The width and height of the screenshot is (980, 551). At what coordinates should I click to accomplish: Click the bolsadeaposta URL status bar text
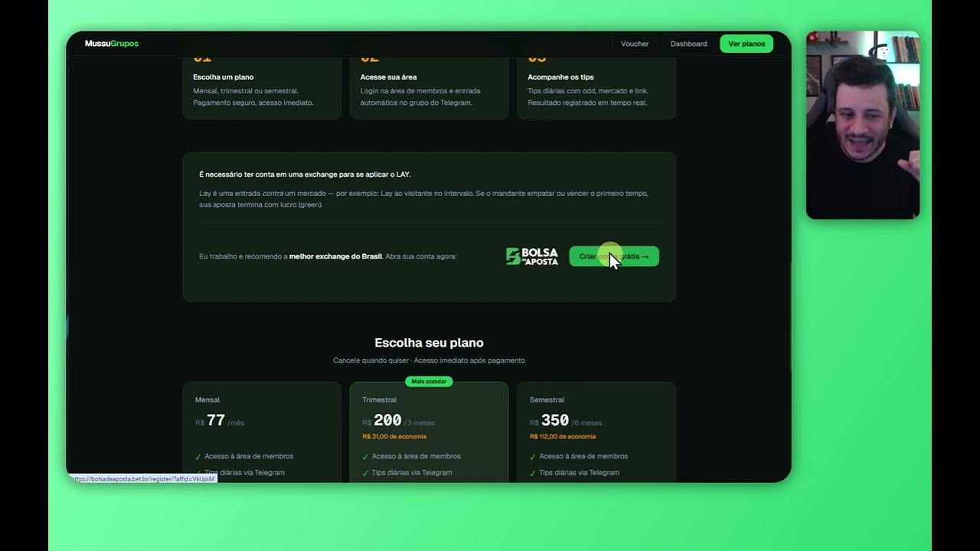(x=143, y=478)
